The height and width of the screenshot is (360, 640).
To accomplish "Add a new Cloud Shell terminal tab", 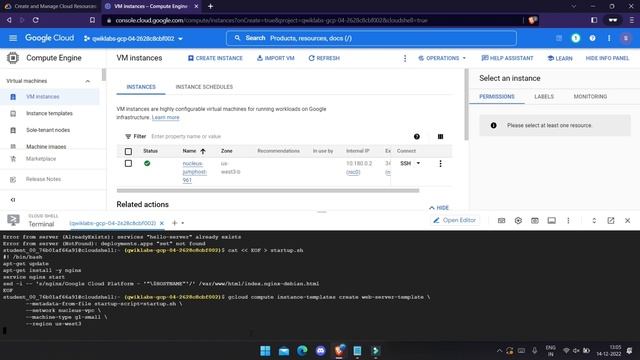I will [x=174, y=223].
